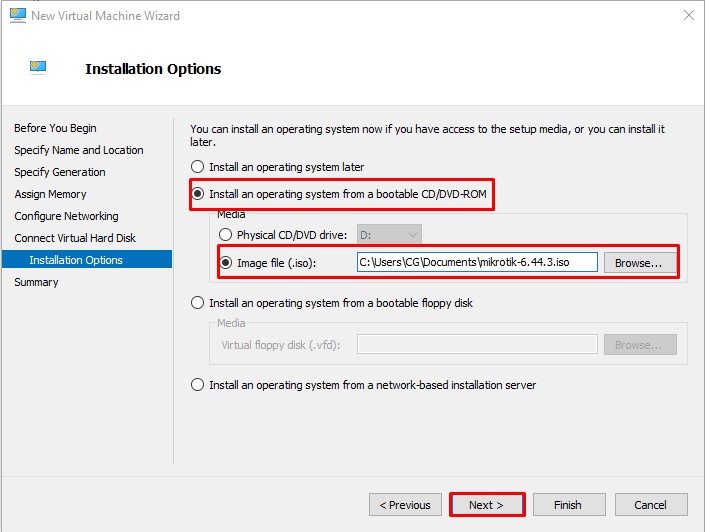Go to Before You Begin step
The image size is (705, 532).
55,128
